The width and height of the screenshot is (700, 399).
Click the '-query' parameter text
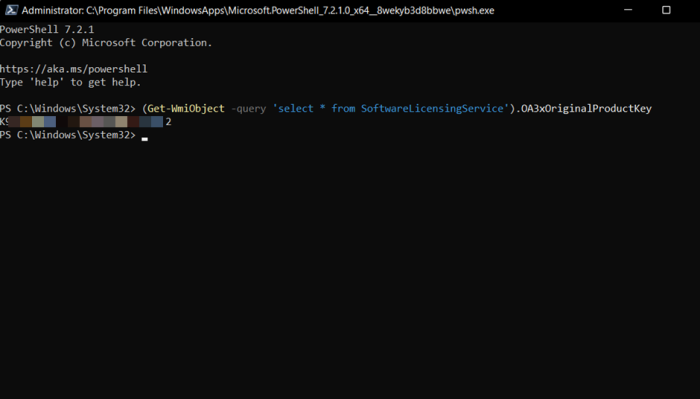(x=248, y=108)
